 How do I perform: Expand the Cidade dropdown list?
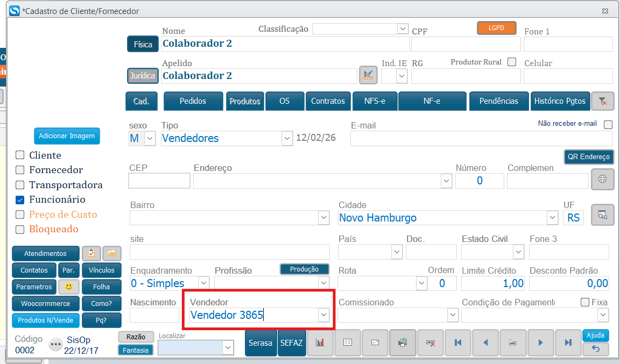pos(552,218)
